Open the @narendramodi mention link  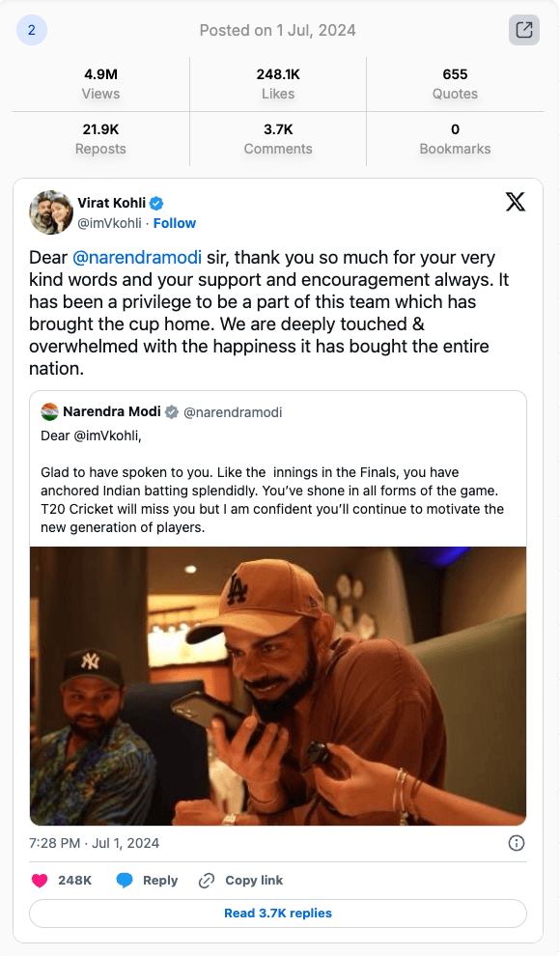[137, 257]
